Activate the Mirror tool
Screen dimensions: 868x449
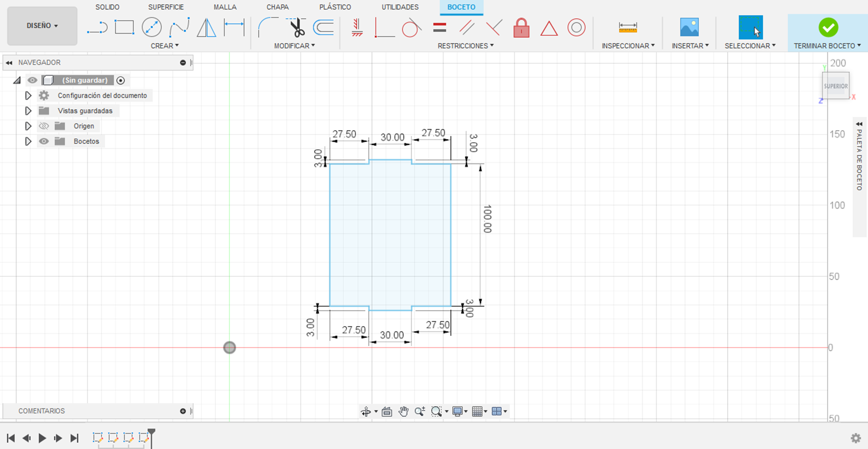coord(207,28)
